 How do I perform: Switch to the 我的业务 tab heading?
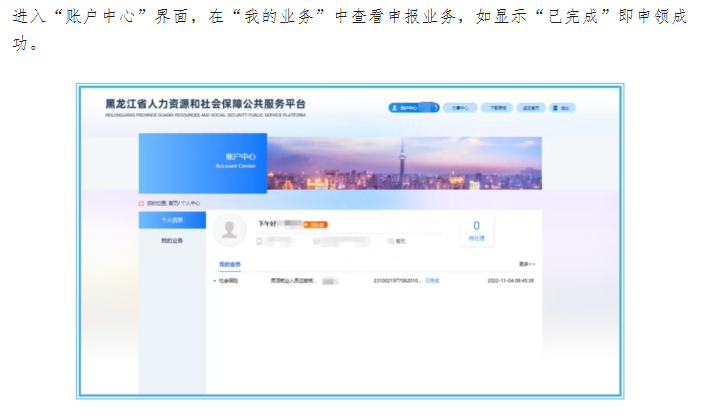tap(230, 264)
